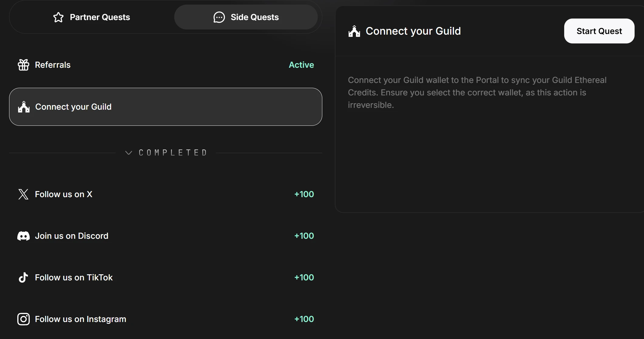Click the TikTok logo icon
This screenshot has width=644, height=339.
(23, 277)
